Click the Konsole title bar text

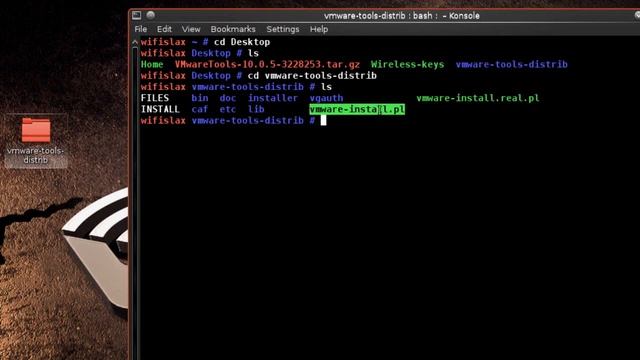[x=402, y=16]
